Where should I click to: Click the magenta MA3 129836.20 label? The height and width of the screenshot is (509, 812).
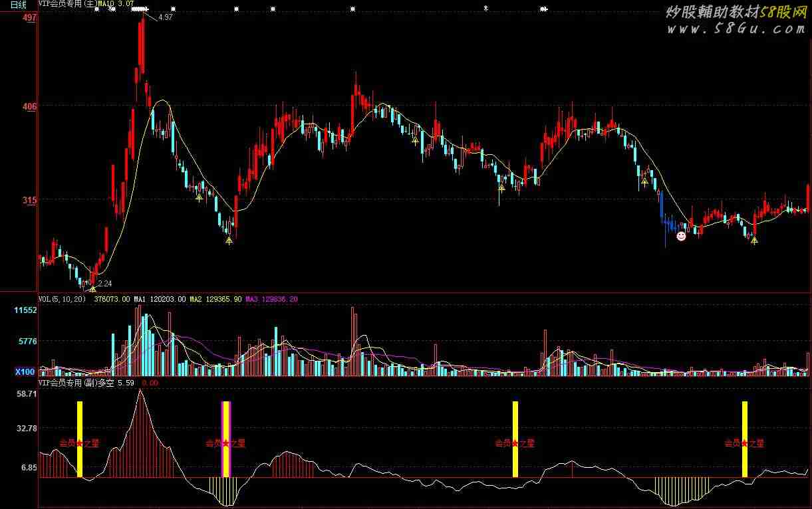[271, 300]
